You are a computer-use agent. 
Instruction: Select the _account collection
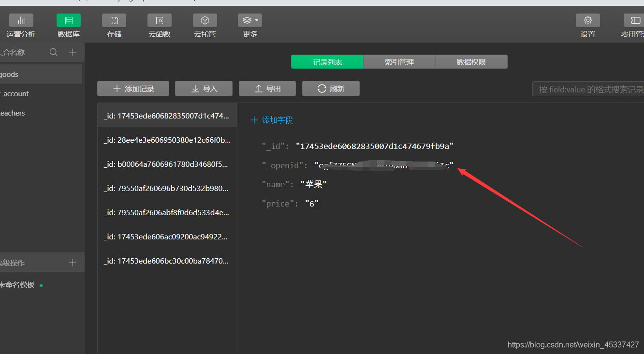41,94
